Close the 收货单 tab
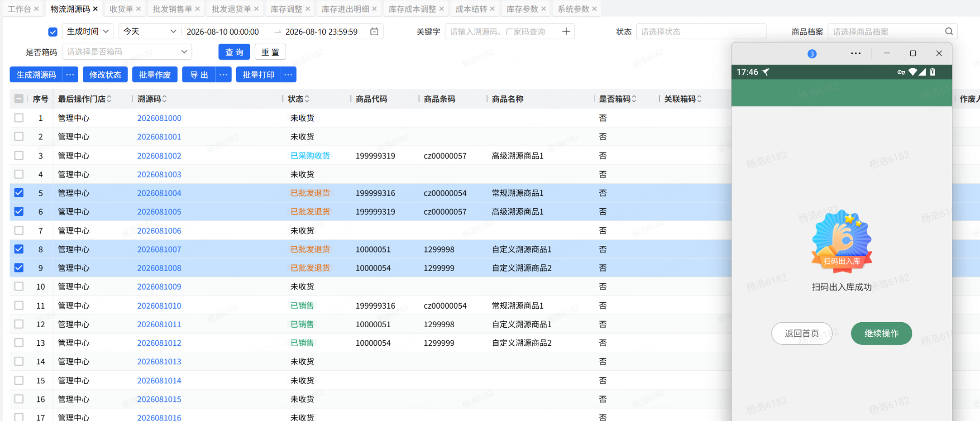The image size is (980, 421). pos(138,9)
